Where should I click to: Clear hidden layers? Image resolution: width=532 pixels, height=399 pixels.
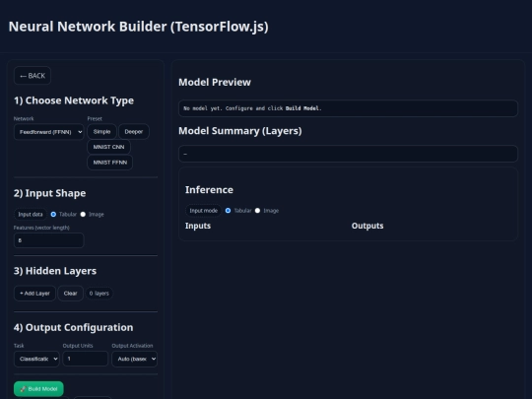pyautogui.click(x=71, y=294)
